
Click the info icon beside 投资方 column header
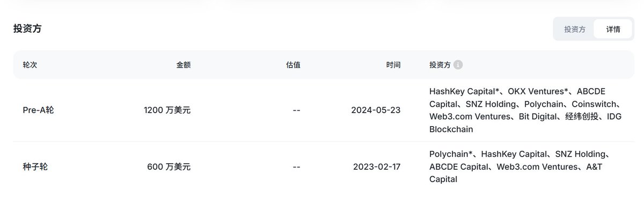[x=458, y=65]
